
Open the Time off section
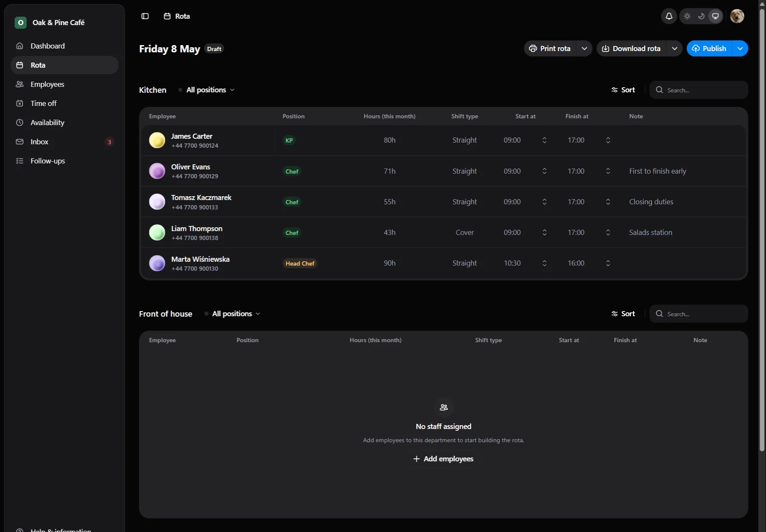pyautogui.click(x=64, y=103)
